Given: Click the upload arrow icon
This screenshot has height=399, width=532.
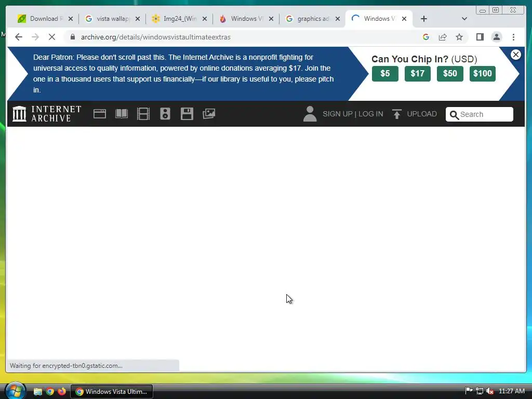Looking at the screenshot, I should 396,114.
